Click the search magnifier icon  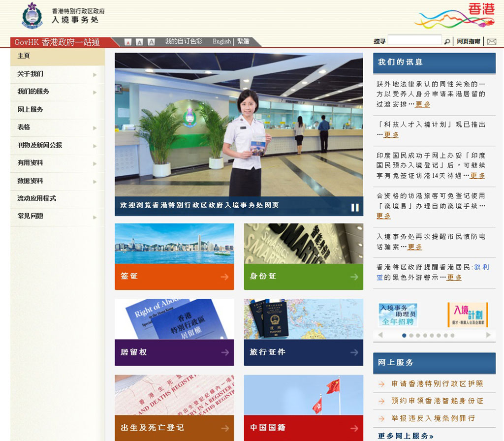[447, 42]
